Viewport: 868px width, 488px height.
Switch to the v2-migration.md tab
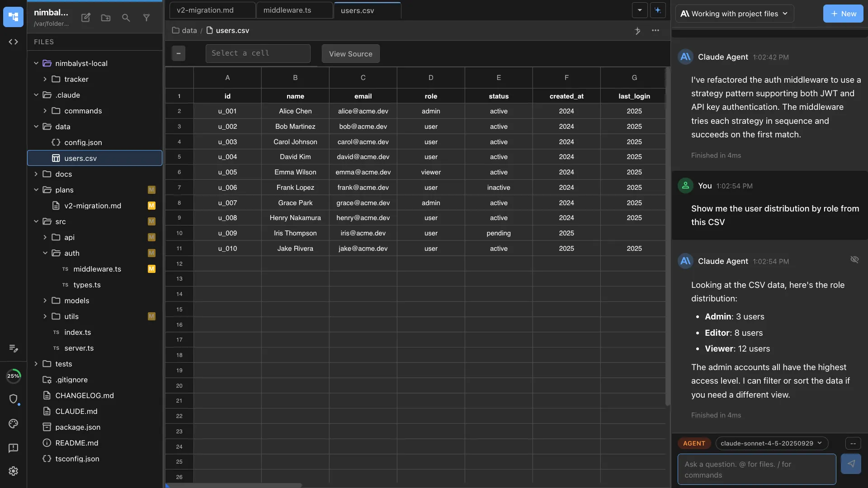tap(205, 10)
